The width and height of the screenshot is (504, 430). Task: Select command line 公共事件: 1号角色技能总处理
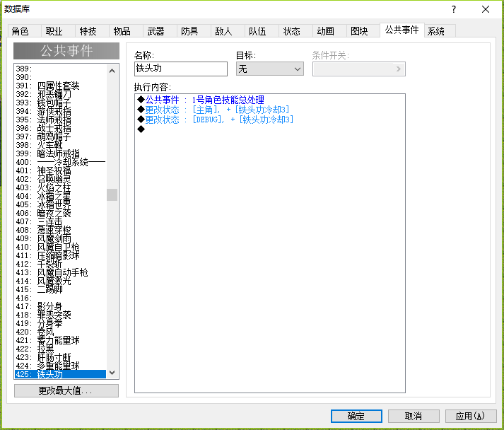(x=270, y=100)
